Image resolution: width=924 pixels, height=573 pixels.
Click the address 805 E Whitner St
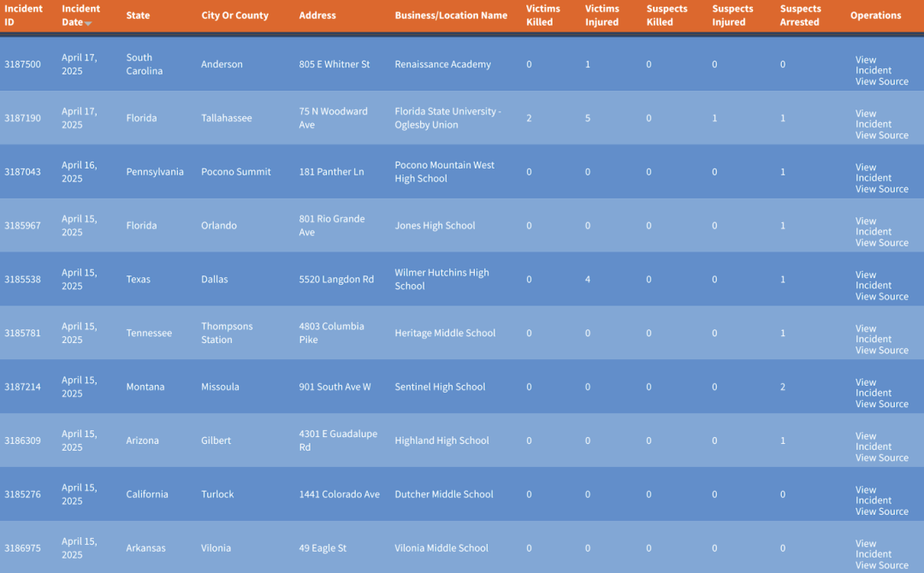click(x=335, y=64)
